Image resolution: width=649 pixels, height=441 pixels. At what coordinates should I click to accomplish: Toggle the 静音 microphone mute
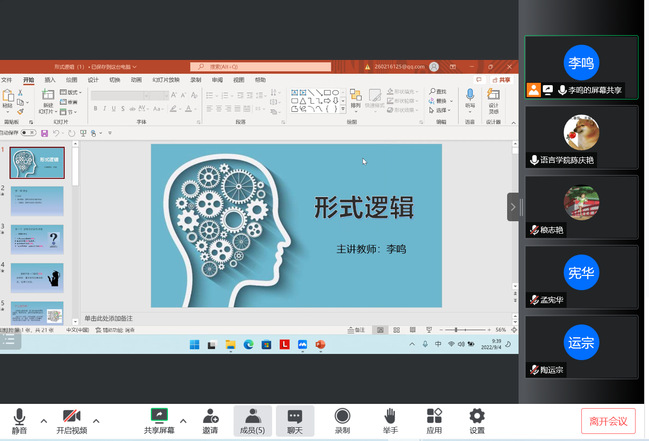tap(19, 416)
